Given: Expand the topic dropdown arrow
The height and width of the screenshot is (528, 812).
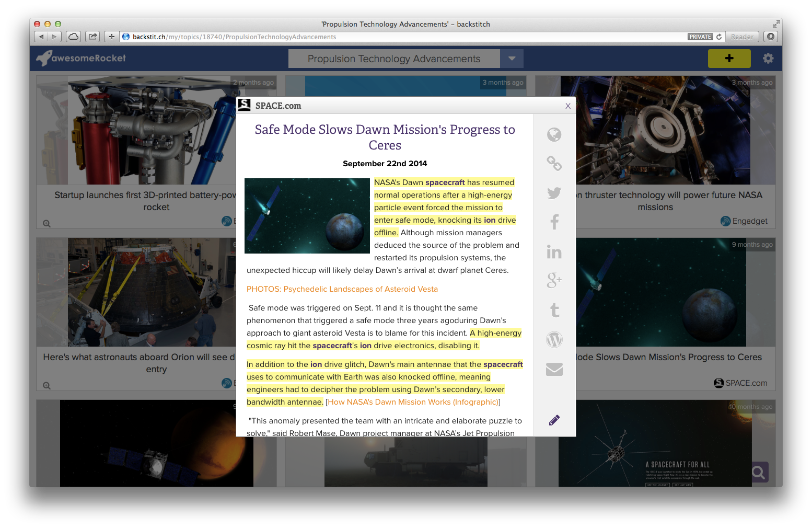Looking at the screenshot, I should (x=512, y=59).
